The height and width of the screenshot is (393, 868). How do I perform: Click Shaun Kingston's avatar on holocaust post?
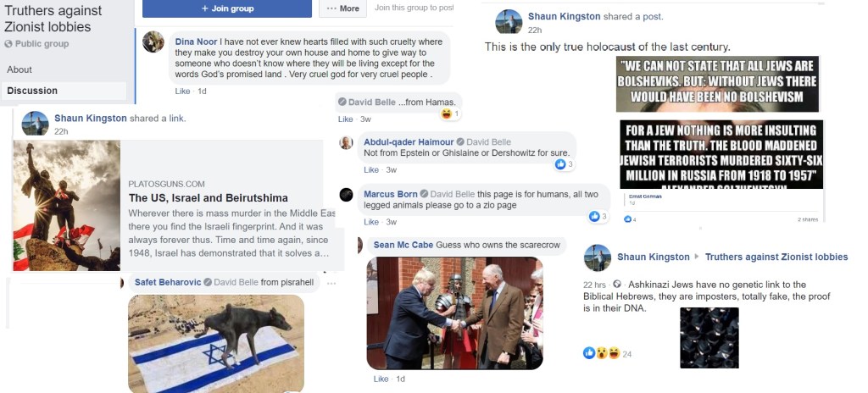[509, 22]
